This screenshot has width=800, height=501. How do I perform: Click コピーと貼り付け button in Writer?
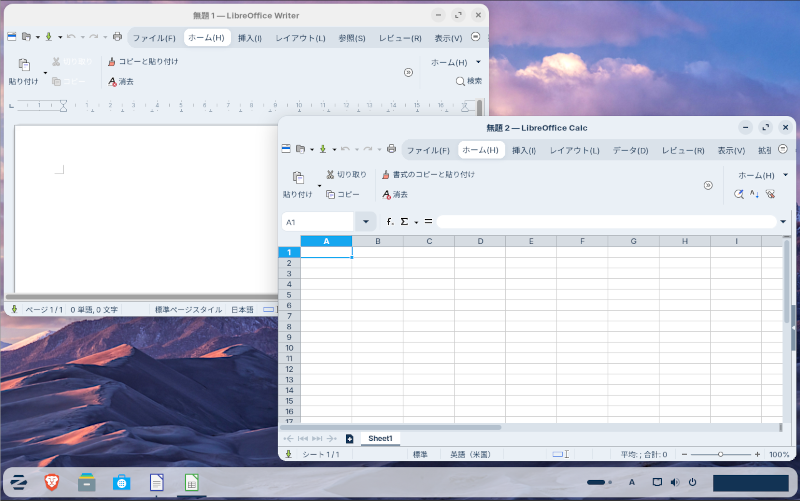143,61
